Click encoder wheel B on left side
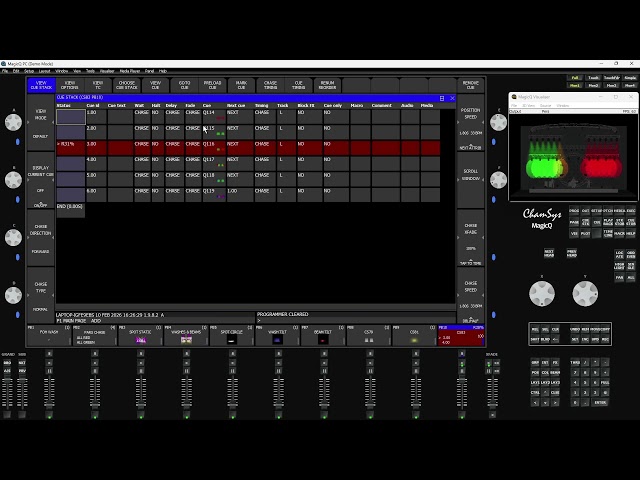Screen dimensions: 640x480 click(x=13, y=180)
